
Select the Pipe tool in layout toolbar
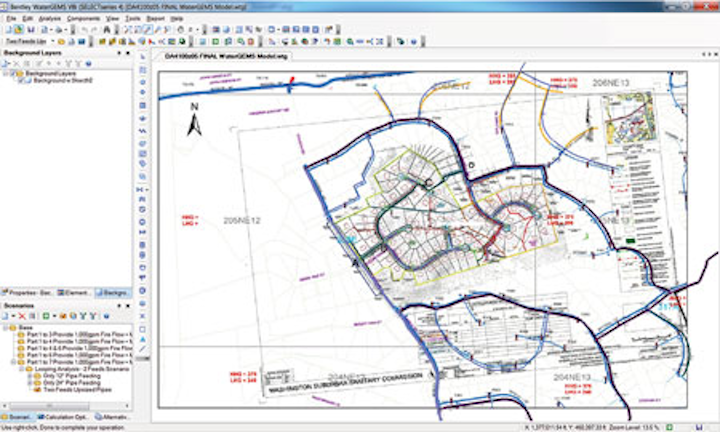(143, 70)
